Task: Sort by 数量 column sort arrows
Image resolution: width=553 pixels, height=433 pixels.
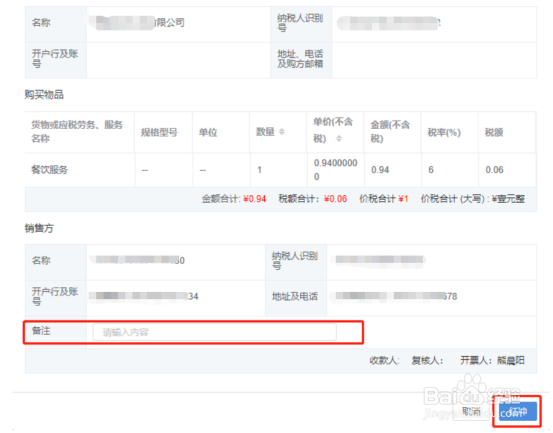Action: point(282,132)
